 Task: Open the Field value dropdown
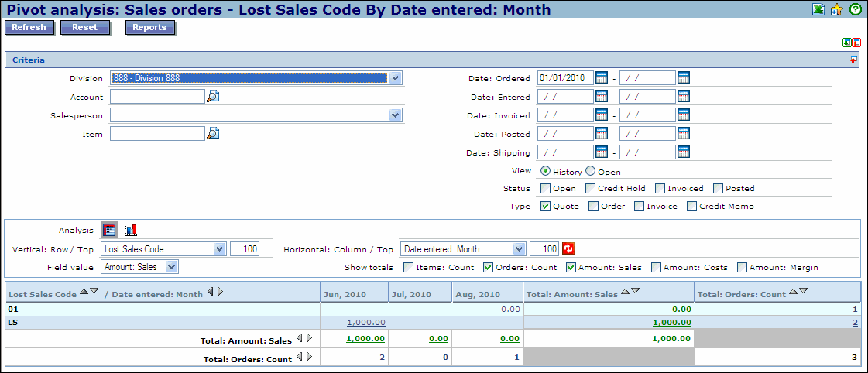pos(172,267)
